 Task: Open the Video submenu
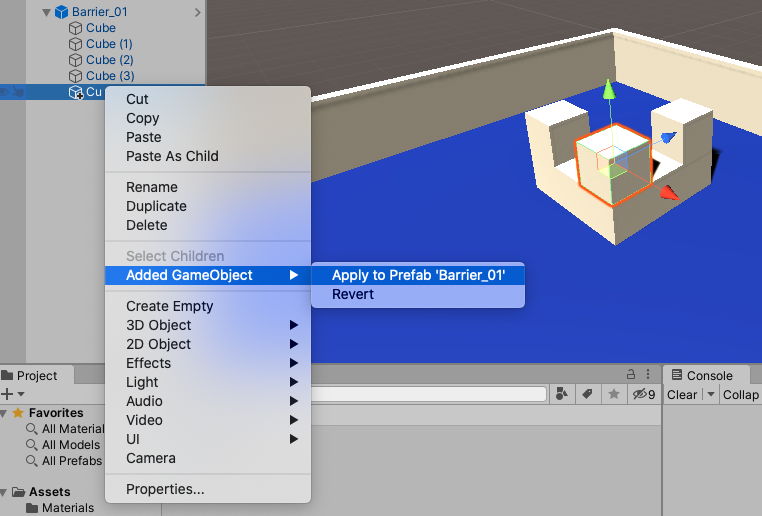208,420
